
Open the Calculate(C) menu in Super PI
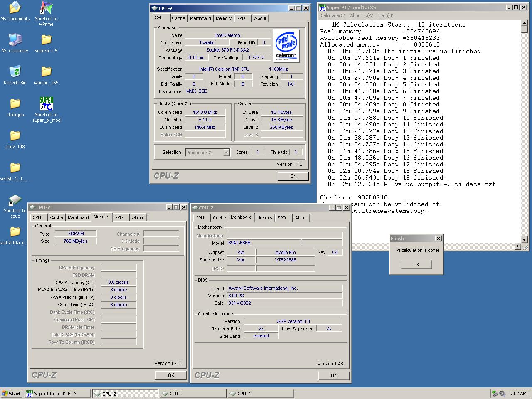click(x=332, y=15)
